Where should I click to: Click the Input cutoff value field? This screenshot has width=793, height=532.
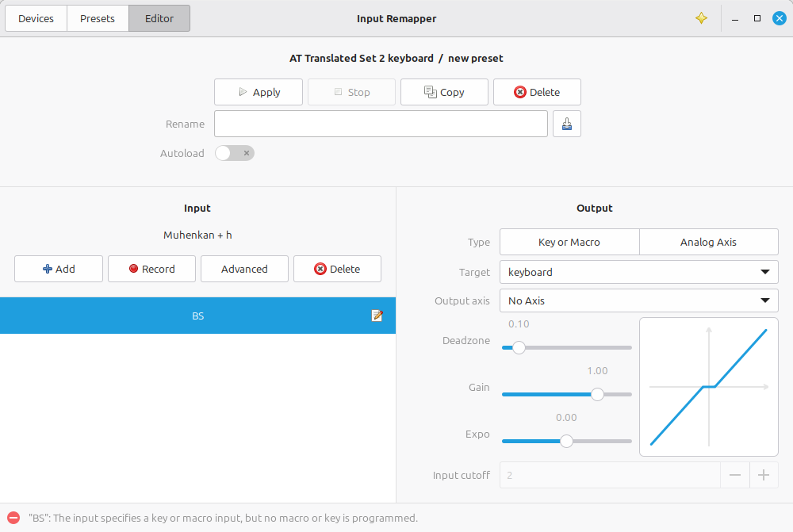(610, 476)
